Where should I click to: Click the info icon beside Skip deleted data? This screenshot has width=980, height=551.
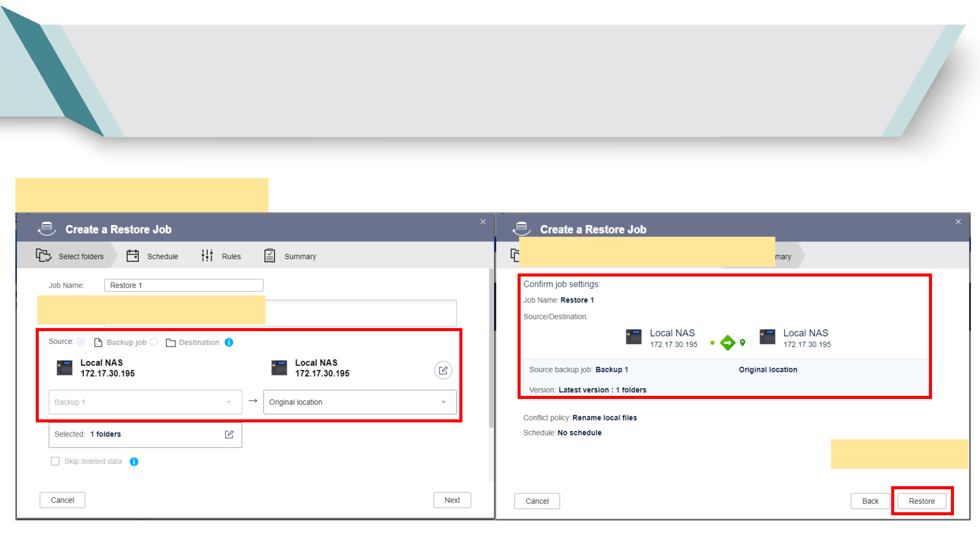coord(134,462)
